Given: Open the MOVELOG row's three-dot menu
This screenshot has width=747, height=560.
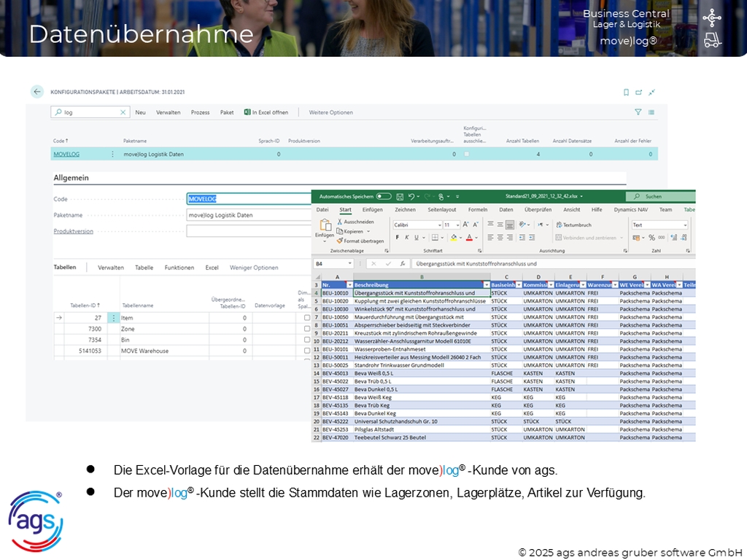Looking at the screenshot, I should (112, 155).
